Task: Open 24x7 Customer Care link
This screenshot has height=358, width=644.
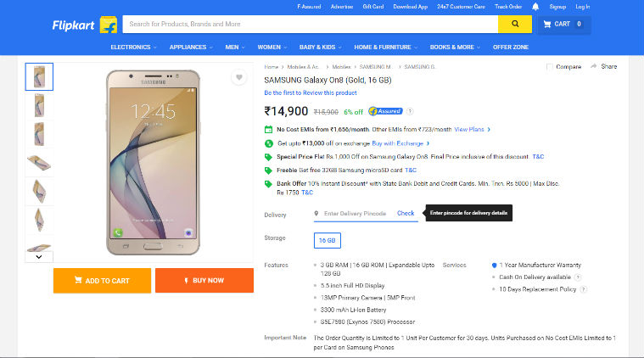Action: [x=461, y=7]
